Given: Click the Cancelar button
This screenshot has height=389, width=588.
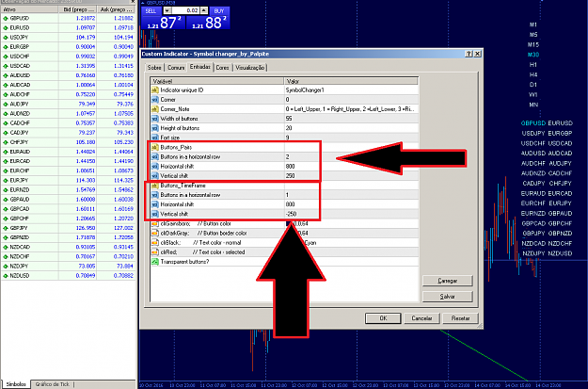Looking at the screenshot, I should [x=421, y=318].
